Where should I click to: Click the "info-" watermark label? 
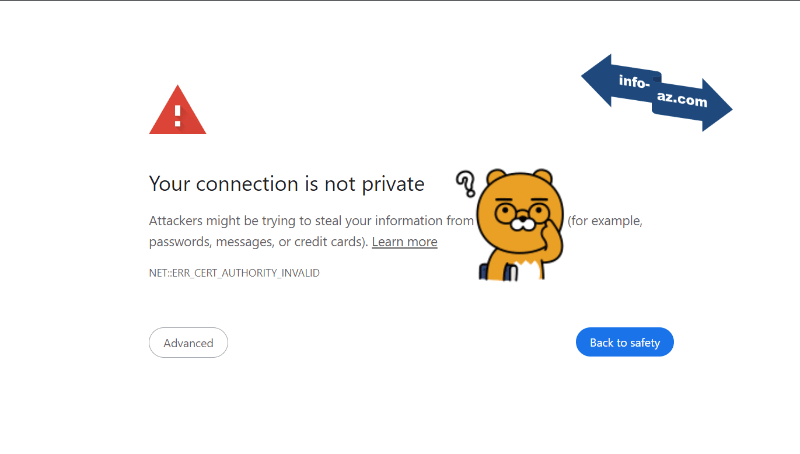point(634,82)
